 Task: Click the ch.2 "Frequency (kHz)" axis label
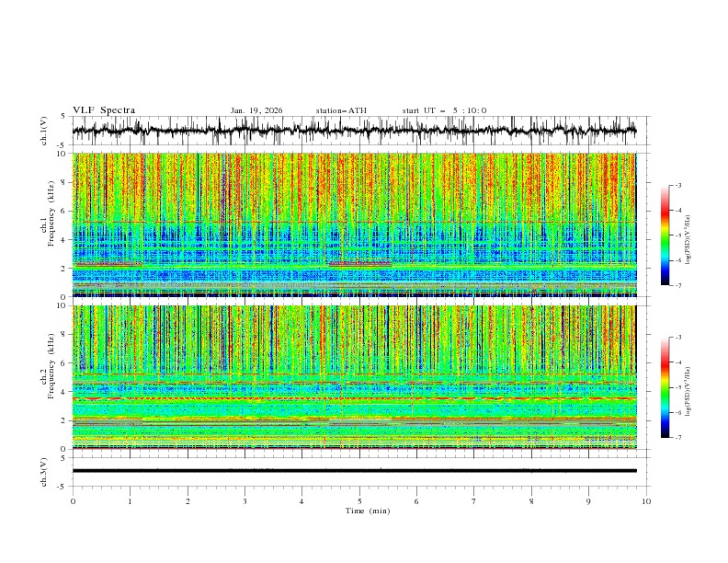pyautogui.click(x=51, y=366)
